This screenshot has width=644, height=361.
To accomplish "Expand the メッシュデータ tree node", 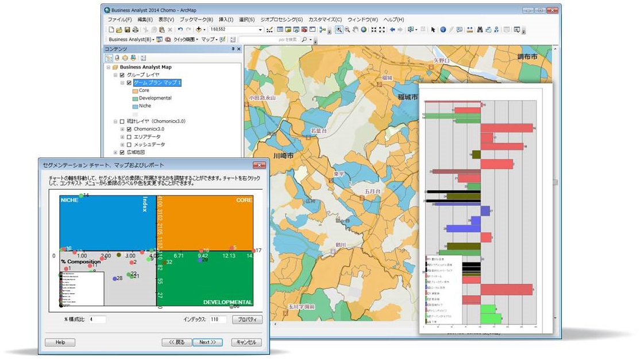I will coord(122,145).
